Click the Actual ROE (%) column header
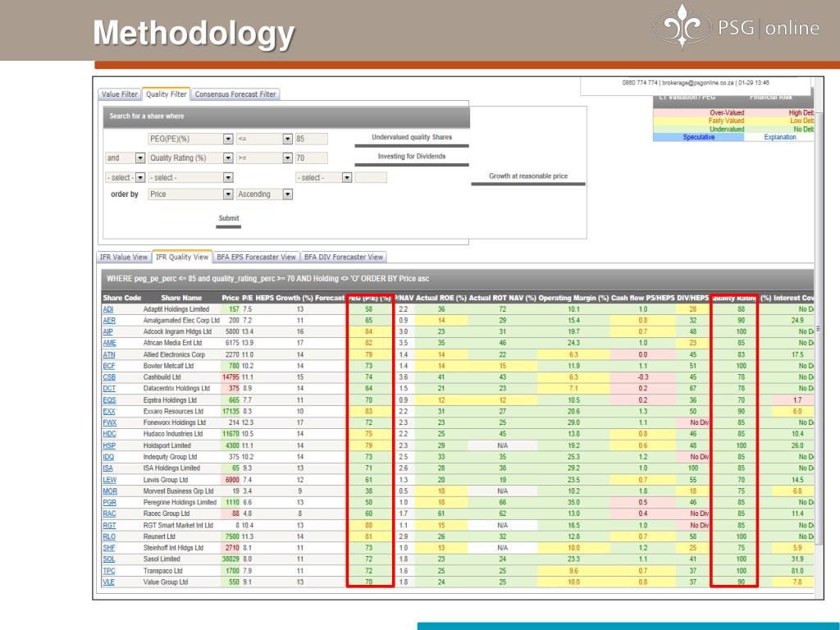840x630 pixels. 441,298
